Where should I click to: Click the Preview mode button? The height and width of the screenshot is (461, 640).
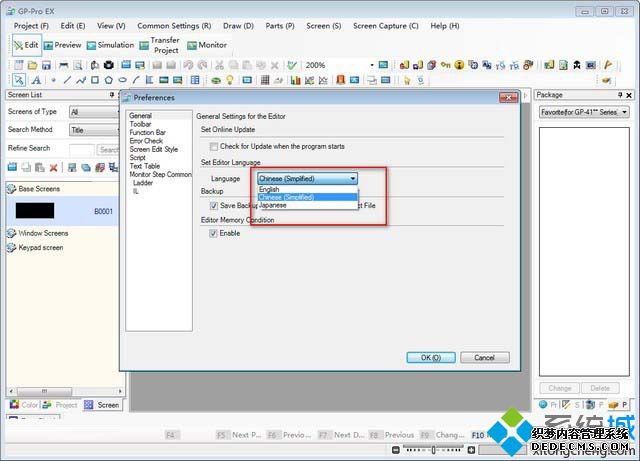click(x=62, y=45)
